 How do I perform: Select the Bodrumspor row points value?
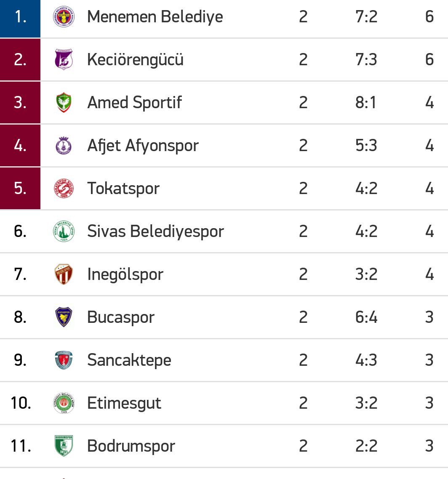pyautogui.click(x=429, y=446)
